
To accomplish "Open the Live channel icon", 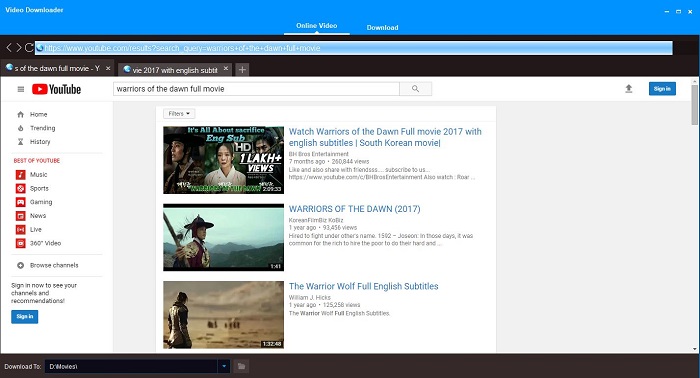I will [21, 229].
